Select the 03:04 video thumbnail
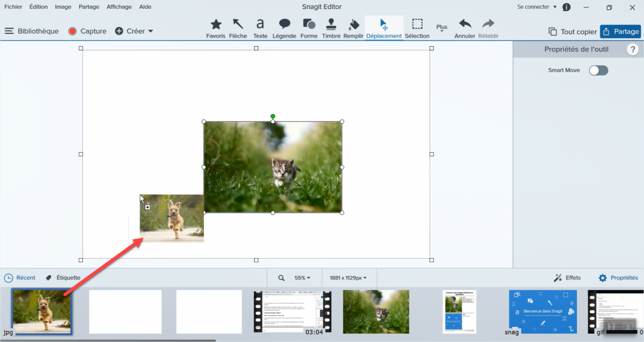Image resolution: width=644 pixels, height=342 pixels. click(x=293, y=312)
